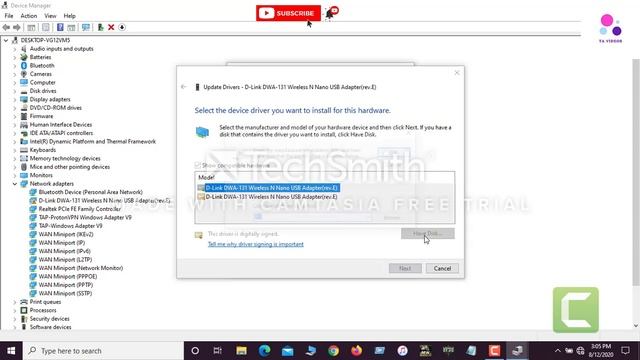Open 'Tell me why driver signing is important' link

click(256, 244)
